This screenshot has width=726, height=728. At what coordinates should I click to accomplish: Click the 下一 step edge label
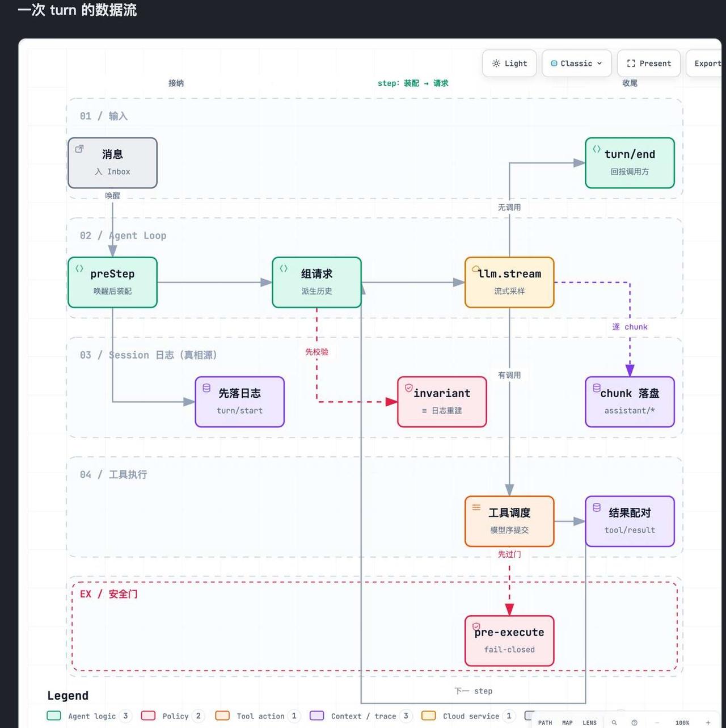click(x=474, y=691)
